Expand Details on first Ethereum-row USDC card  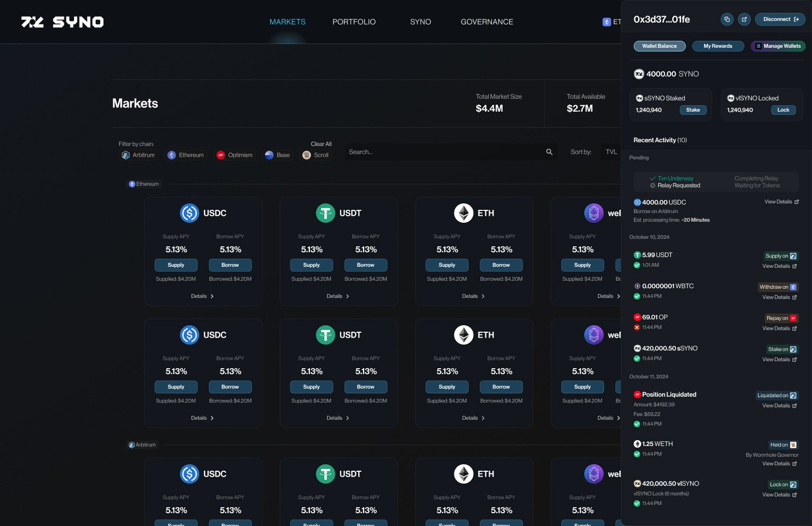(x=202, y=296)
